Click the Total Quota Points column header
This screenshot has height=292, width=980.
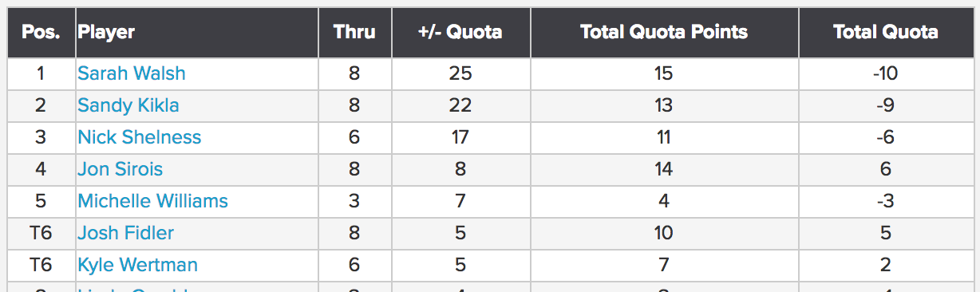664,32
